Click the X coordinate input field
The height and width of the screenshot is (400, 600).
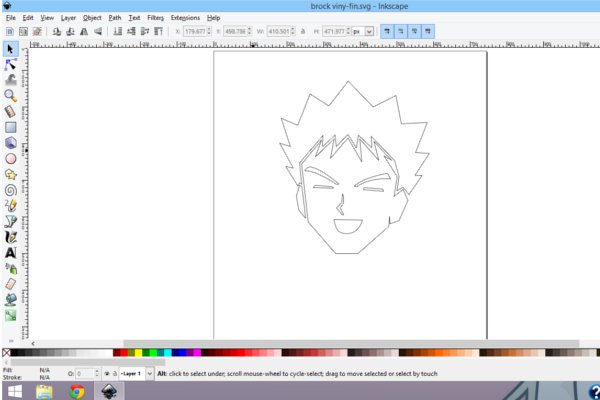coord(195,31)
